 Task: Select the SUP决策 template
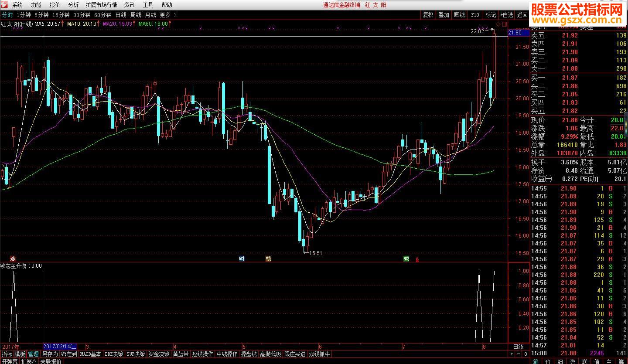(x=136, y=354)
